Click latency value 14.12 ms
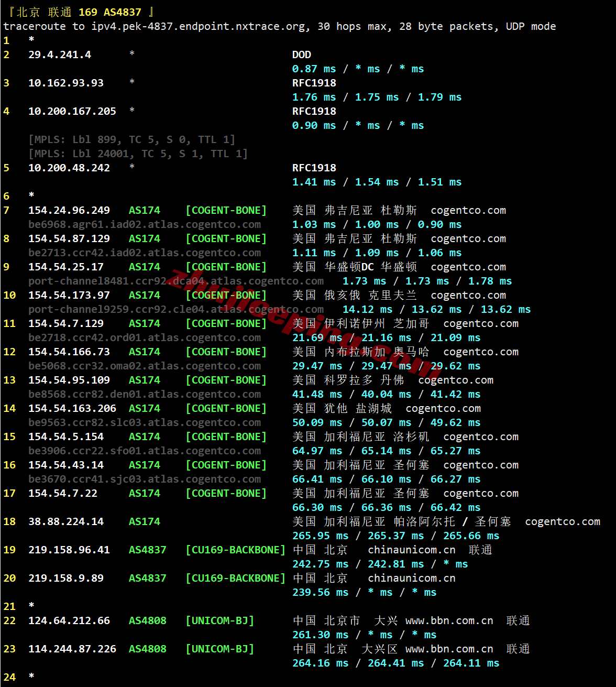This screenshot has height=687, width=616. tap(368, 309)
